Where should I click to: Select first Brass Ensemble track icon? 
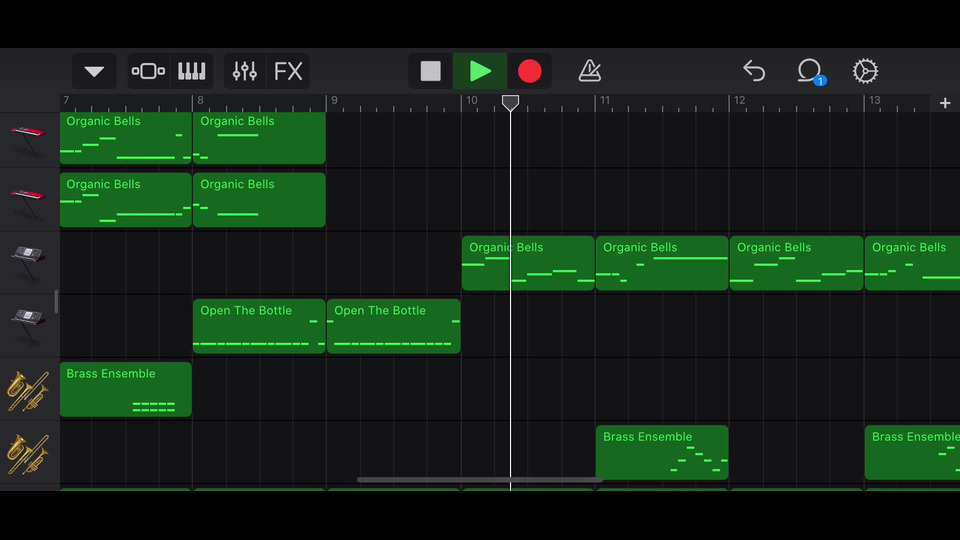pos(28,391)
